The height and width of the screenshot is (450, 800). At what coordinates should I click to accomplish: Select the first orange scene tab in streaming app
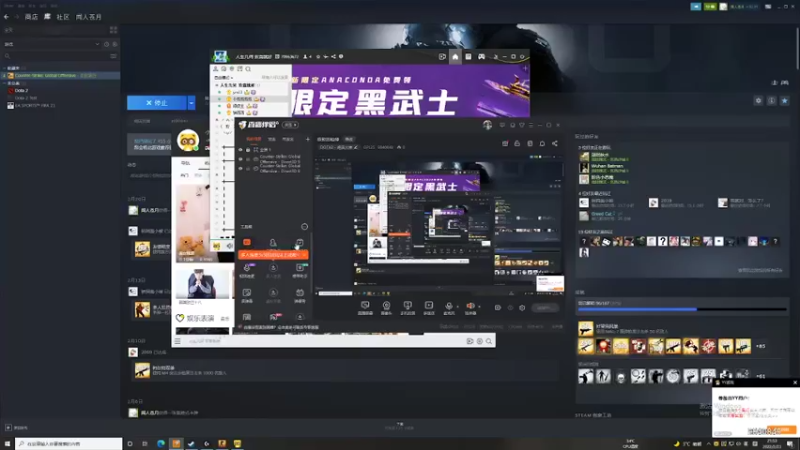pyautogui.click(x=254, y=139)
